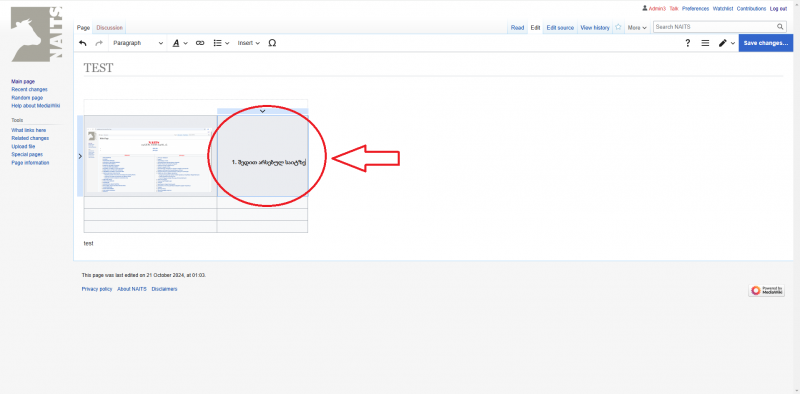
Task: Open the Admin3 user page
Action: click(x=657, y=9)
